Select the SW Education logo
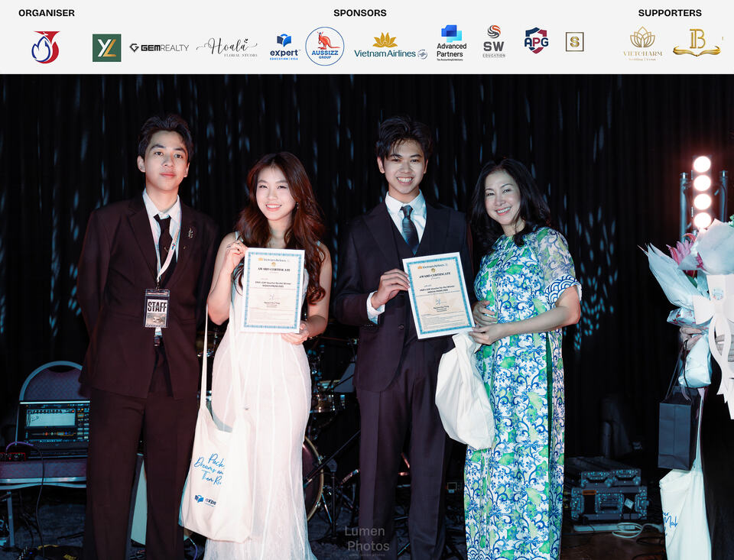Image resolution: width=734 pixels, height=560 pixels. (494, 42)
